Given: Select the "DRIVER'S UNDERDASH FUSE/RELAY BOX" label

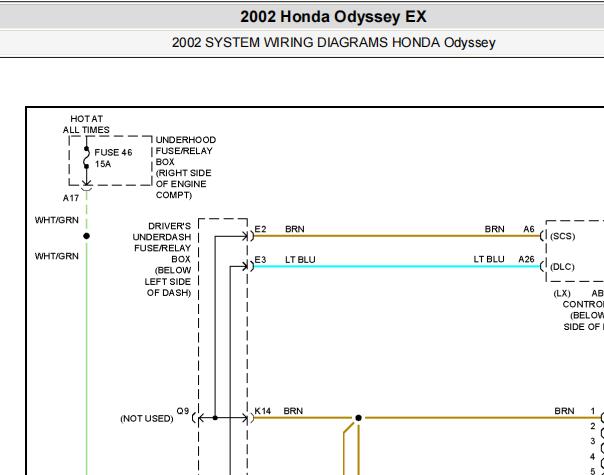Looking at the screenshot, I should click(x=162, y=259).
